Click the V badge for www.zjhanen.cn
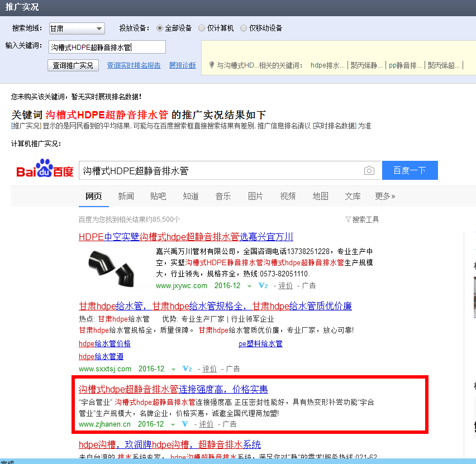476x464 pixels. tap(184, 424)
